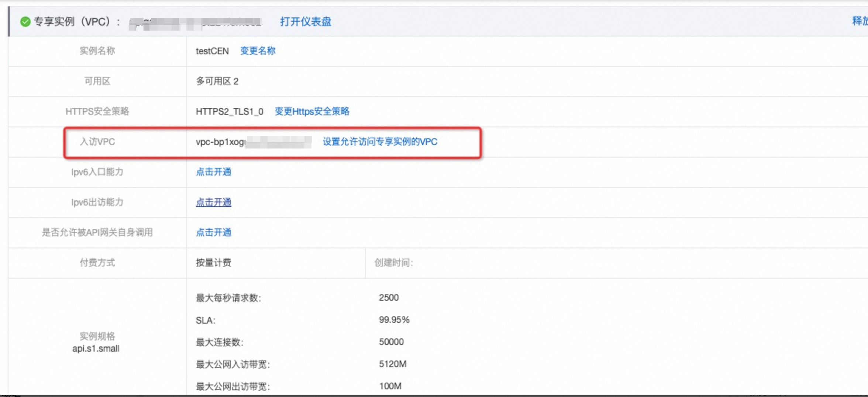Screen dimensions: 868x397
Task: Click the 可用区 row label
Action: click(x=97, y=81)
